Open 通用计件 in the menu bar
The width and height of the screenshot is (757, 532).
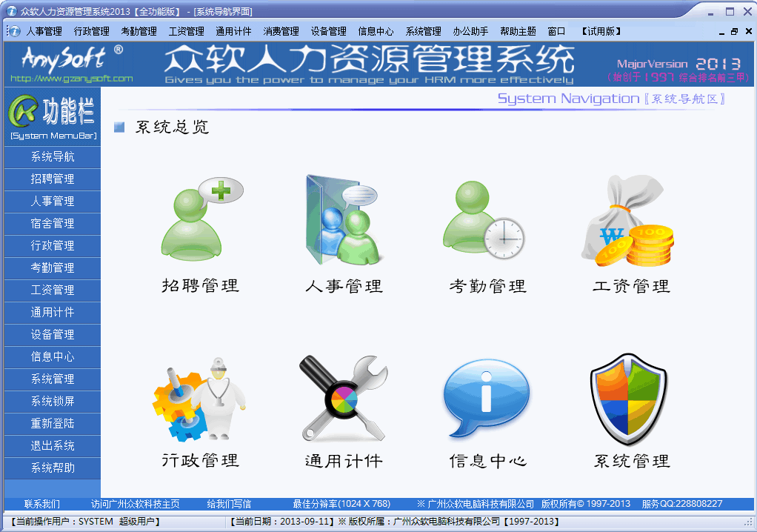[233, 31]
